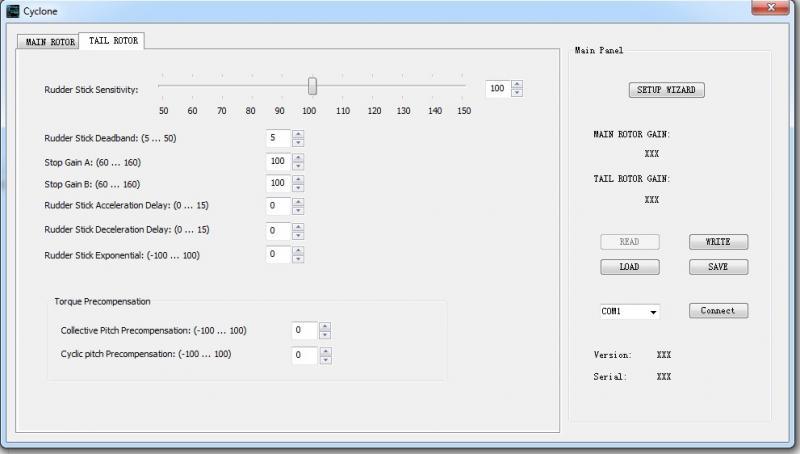
Task: Open the COM1 port dropdown
Action: pyautogui.click(x=653, y=312)
